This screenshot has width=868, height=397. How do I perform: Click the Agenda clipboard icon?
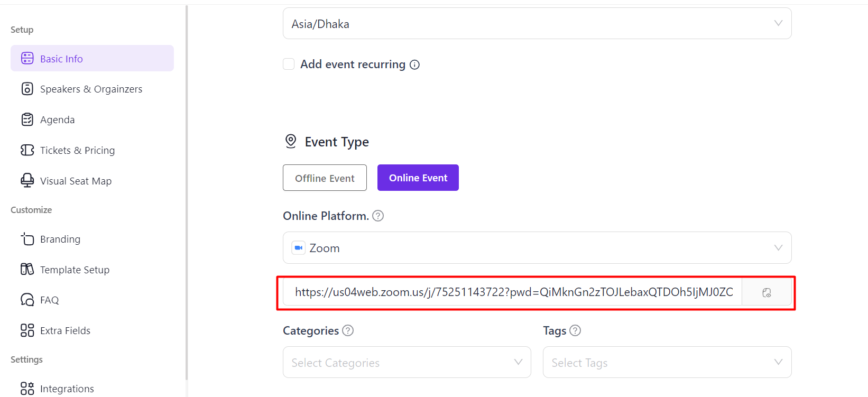coord(27,119)
